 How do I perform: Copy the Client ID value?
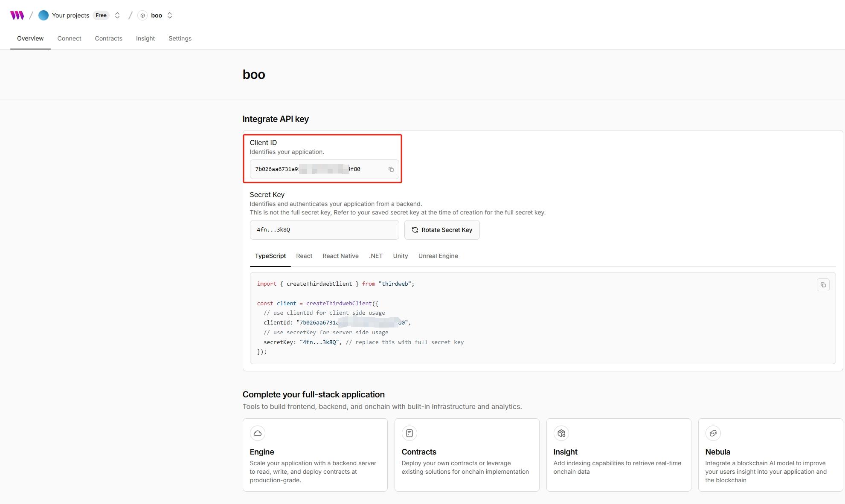point(391,169)
